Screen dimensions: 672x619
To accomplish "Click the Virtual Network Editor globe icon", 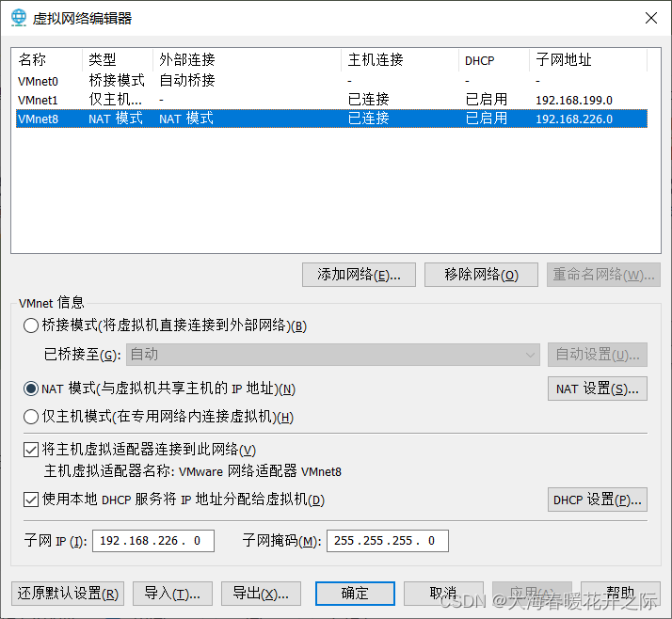I will [x=19, y=18].
